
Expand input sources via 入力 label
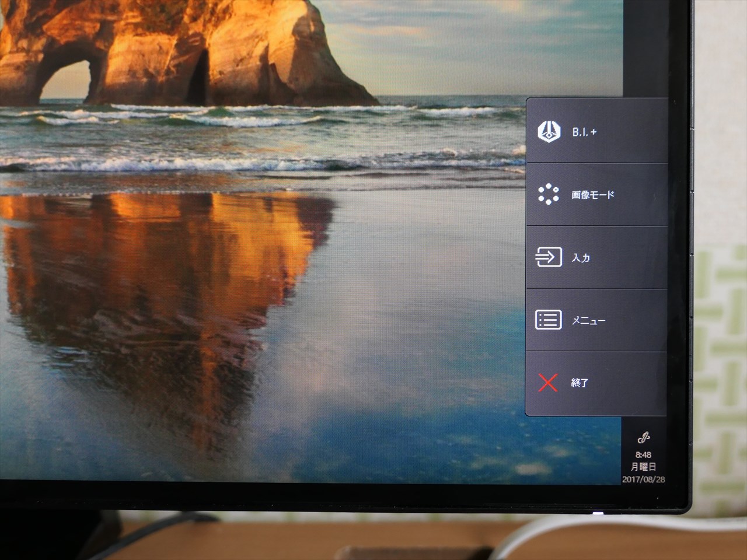coord(581,258)
